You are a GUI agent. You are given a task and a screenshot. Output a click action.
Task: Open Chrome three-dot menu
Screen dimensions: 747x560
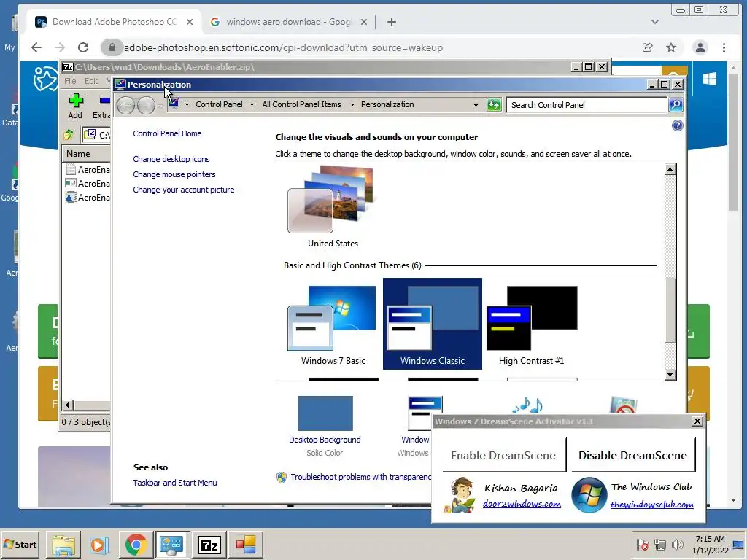[724, 47]
